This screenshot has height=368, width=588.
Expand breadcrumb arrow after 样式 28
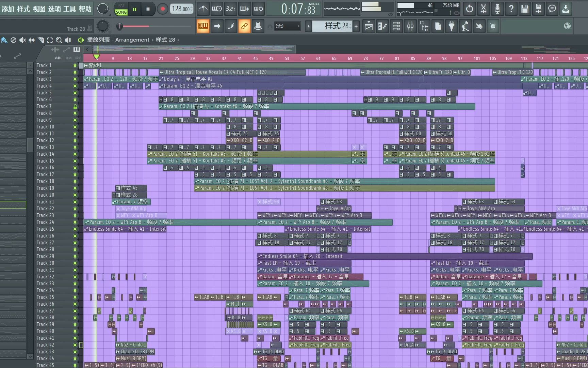click(x=178, y=40)
